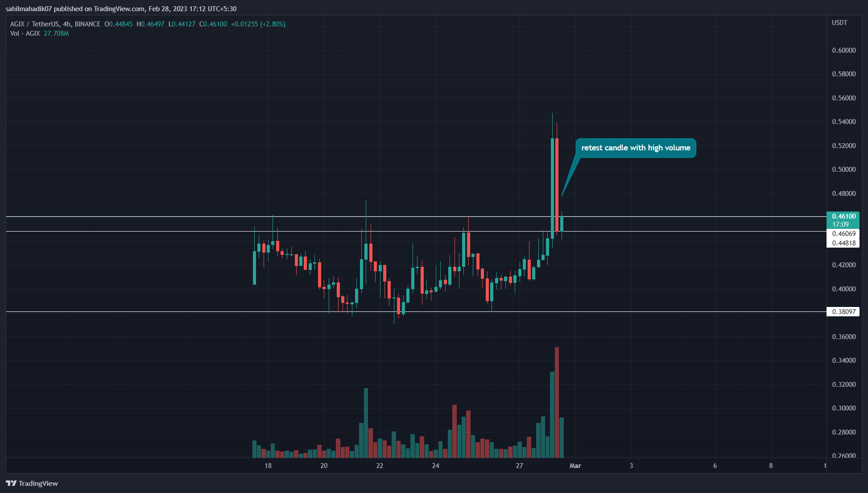Click the date label 18 on time axis
This screenshot has height=493, width=868.
coord(268,465)
